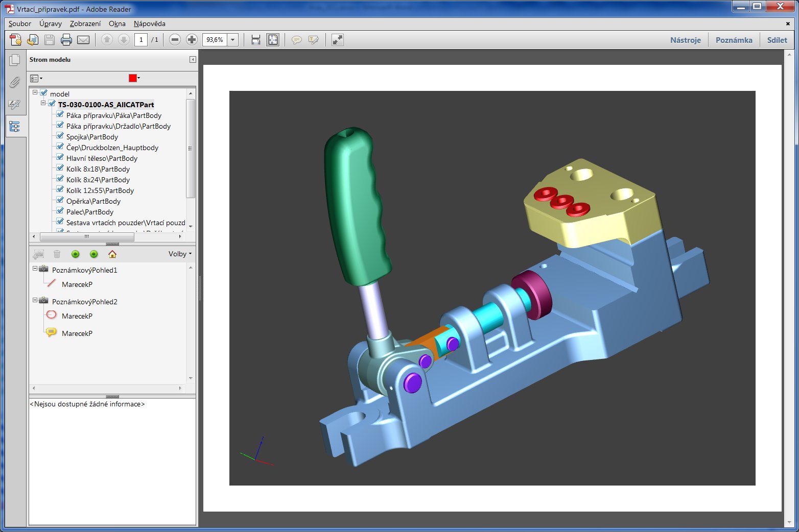Screen dimensions: 799x532
Task: Click the email envelope icon
Action: point(83,40)
